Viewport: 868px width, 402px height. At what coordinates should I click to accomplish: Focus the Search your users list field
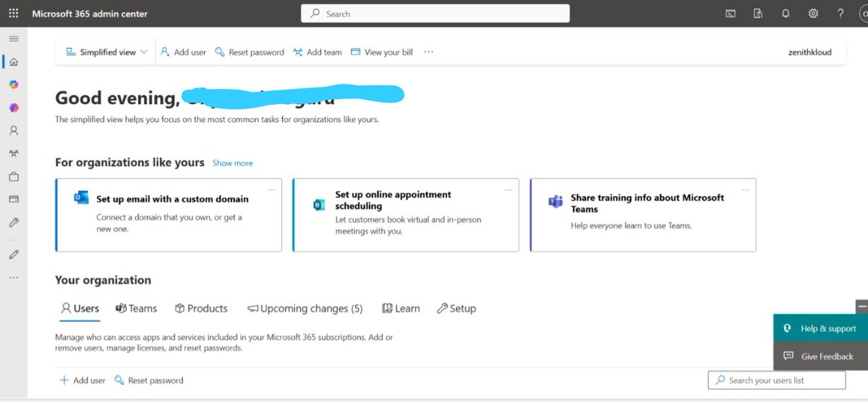click(x=777, y=380)
